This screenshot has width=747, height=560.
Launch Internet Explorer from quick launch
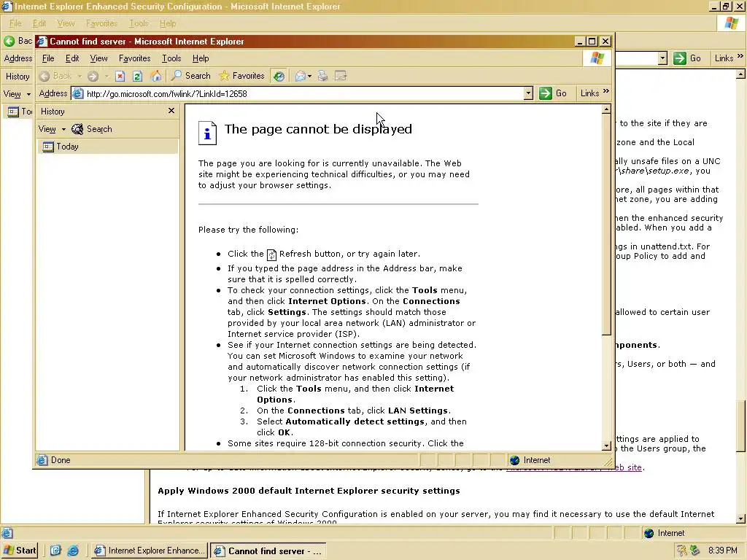[x=73, y=551]
